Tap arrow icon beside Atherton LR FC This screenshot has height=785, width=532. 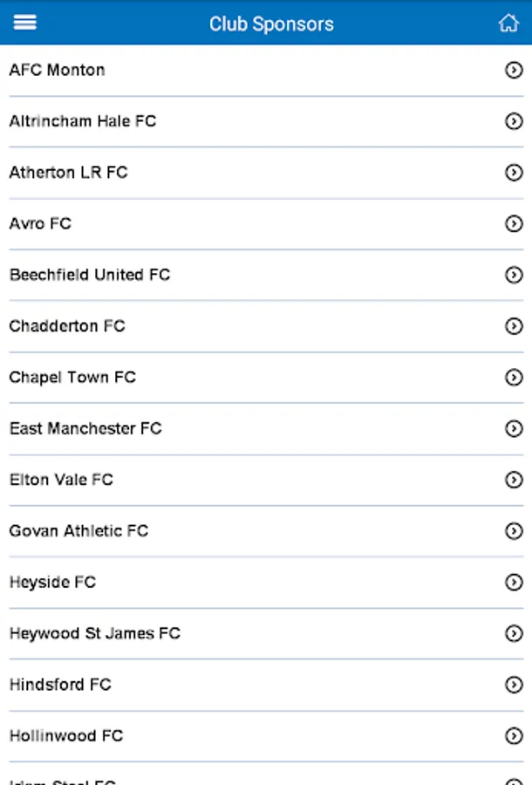coord(514,173)
